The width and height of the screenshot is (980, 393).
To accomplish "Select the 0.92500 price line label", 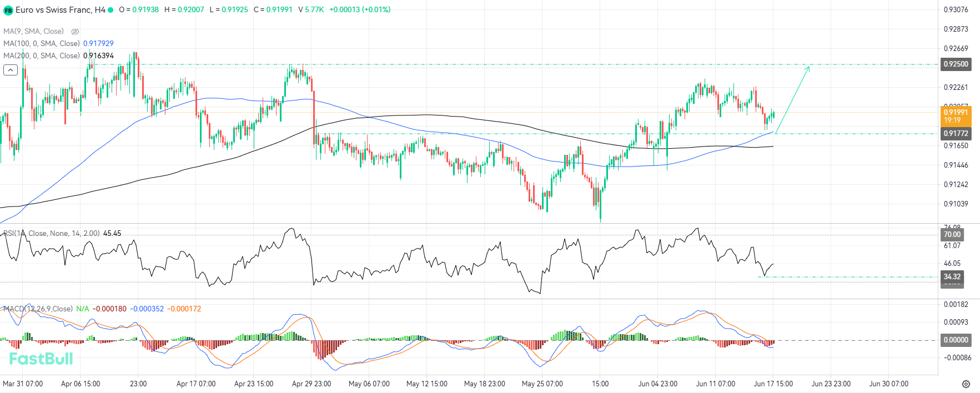I will 956,64.
